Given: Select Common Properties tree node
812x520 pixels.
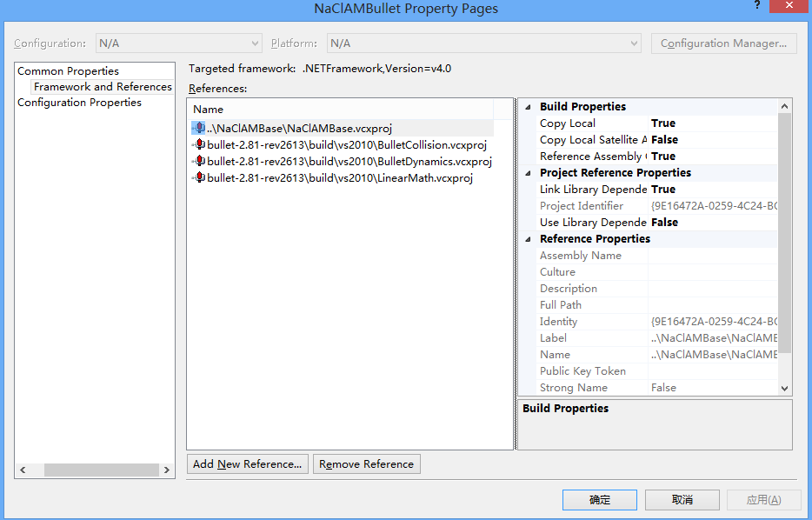Looking at the screenshot, I should coord(69,71).
